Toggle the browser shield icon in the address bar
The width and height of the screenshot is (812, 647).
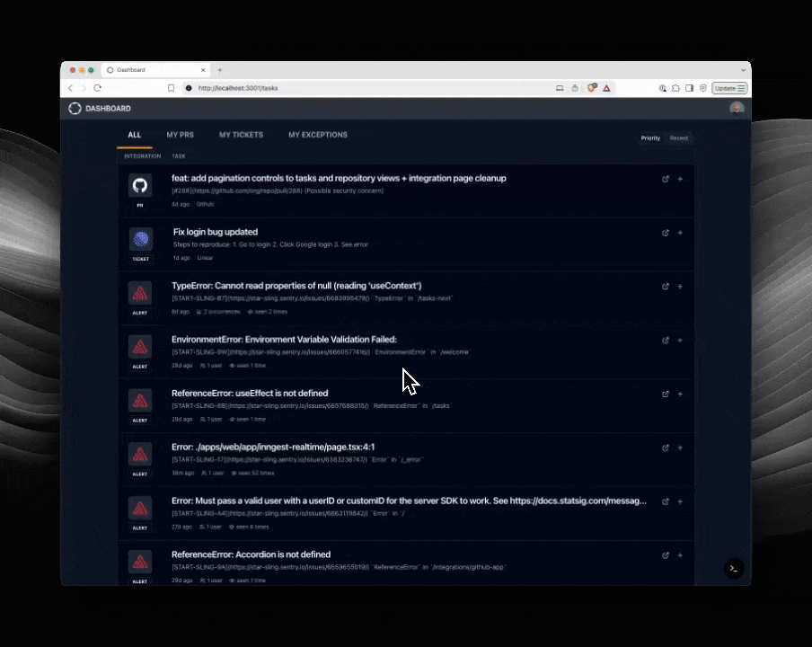pyautogui.click(x=591, y=88)
